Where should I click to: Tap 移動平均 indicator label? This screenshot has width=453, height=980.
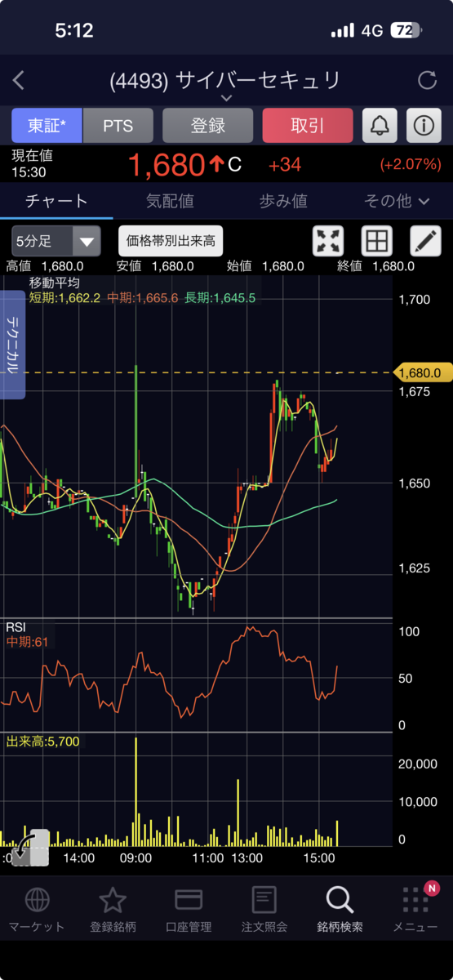coord(55,283)
